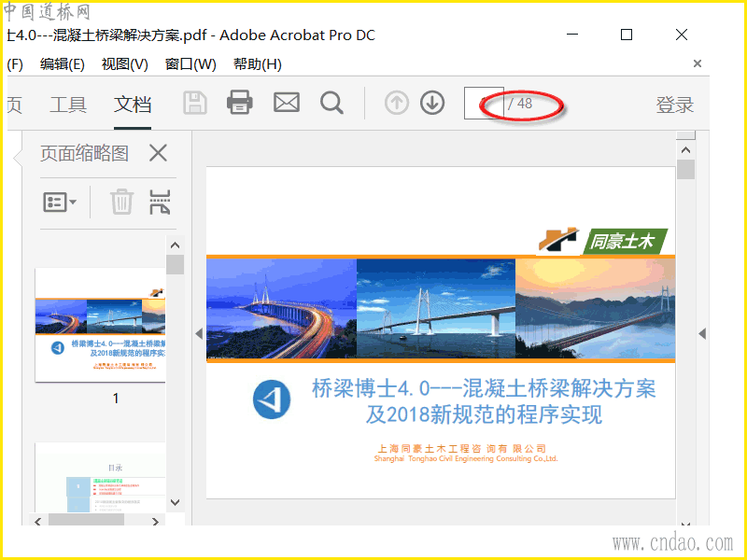Click the page number input box
This screenshot has height=560, width=747.
(484, 103)
